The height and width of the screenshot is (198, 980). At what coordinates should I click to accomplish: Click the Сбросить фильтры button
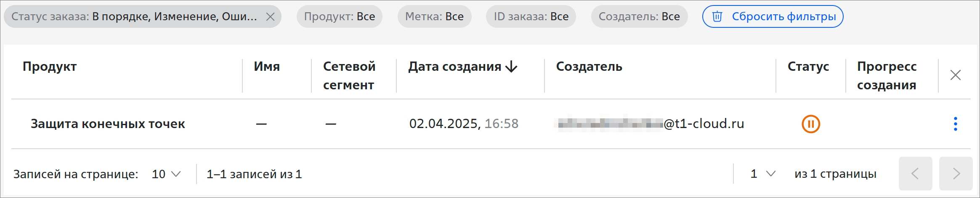click(773, 16)
